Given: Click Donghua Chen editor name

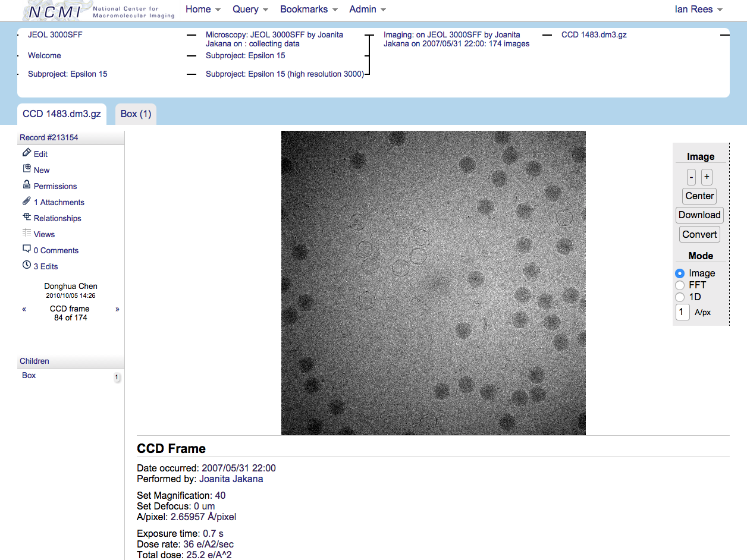Looking at the screenshot, I should [x=71, y=287].
